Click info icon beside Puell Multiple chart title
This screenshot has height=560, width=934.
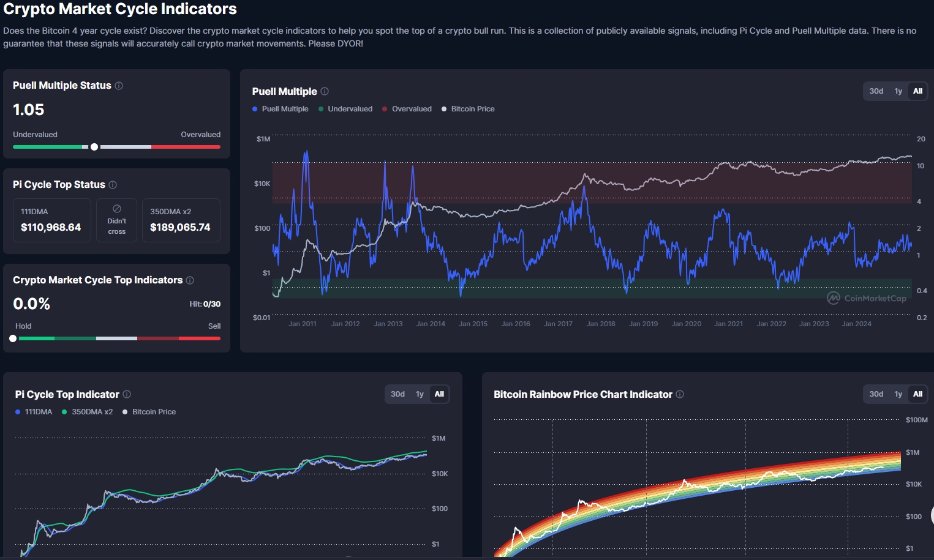pos(325,91)
